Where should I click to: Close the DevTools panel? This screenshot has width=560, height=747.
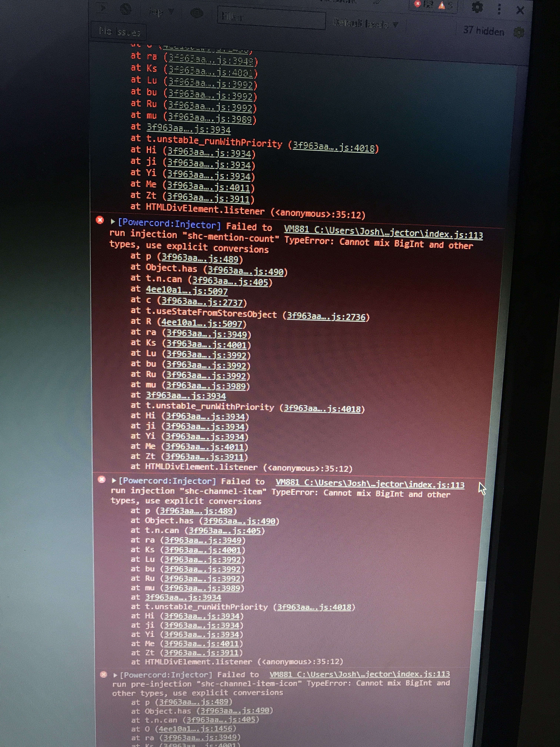pos(520,11)
